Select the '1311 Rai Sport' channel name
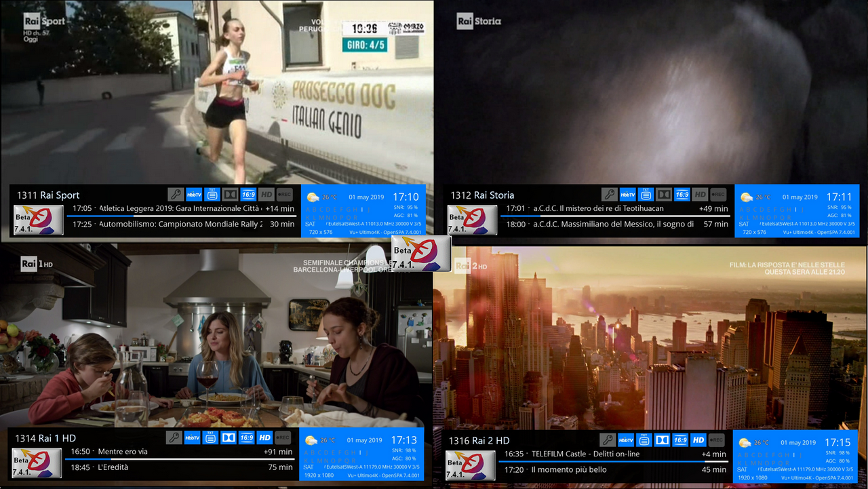 click(47, 195)
